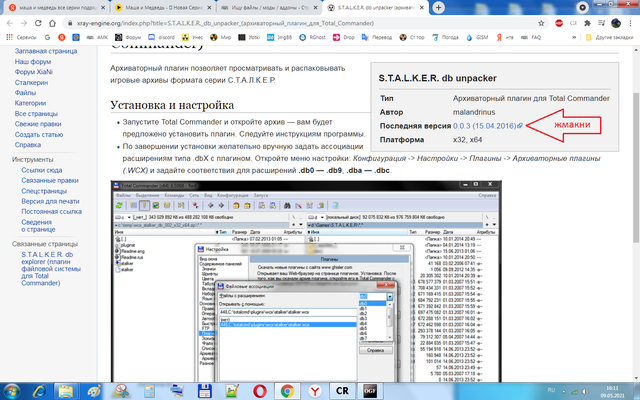Launch Opera from the taskbar
The image size is (640, 400).
[x=260, y=391]
